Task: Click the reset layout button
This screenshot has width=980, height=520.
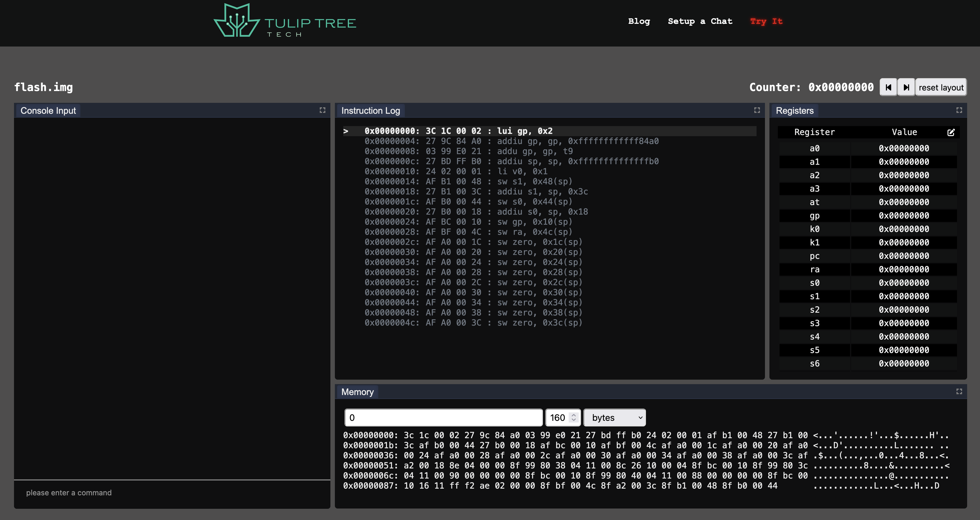Action: (941, 88)
